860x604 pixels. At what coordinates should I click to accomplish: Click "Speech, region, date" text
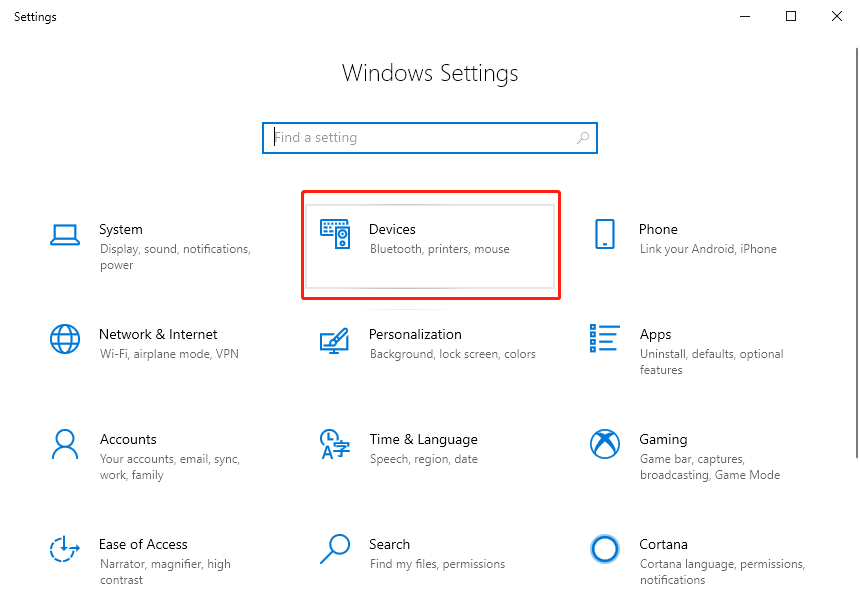click(x=423, y=459)
